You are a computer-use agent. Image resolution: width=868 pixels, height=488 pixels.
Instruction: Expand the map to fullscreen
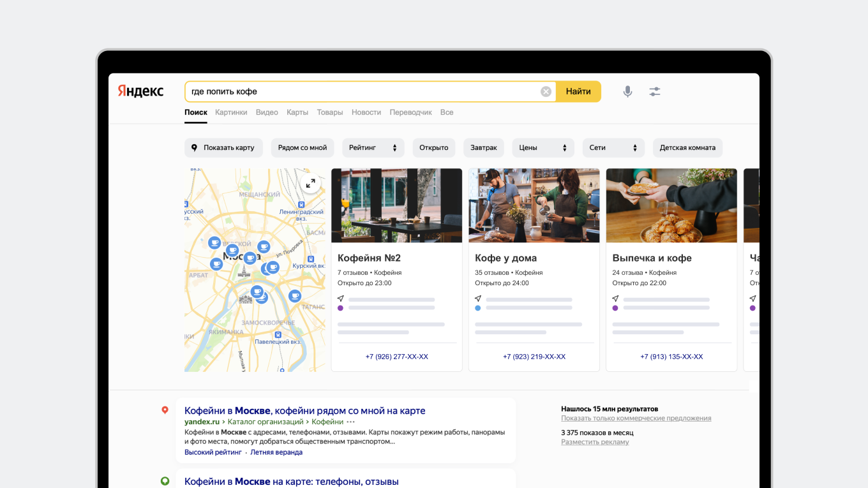pyautogui.click(x=310, y=184)
